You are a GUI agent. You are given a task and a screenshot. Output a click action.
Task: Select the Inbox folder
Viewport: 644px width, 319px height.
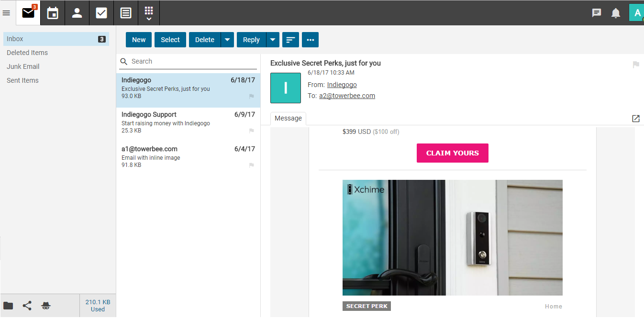coord(56,39)
